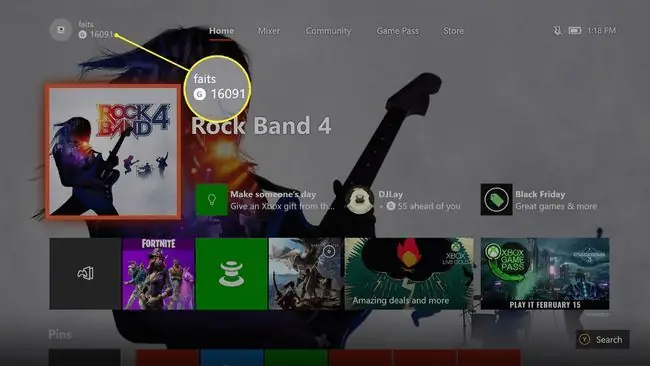Switch to the Mixer tab
This screenshot has width=650, height=366.
(x=269, y=31)
